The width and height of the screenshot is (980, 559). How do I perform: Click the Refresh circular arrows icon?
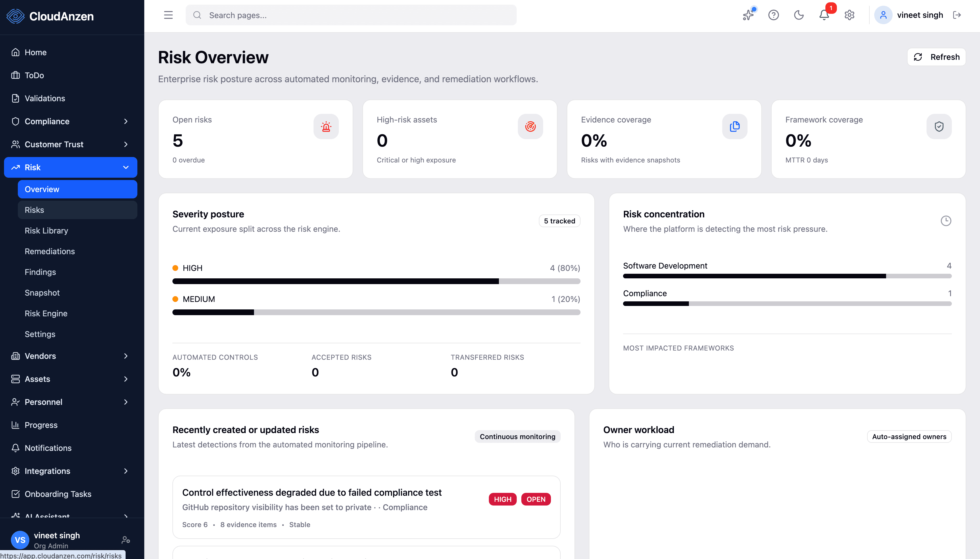point(918,57)
